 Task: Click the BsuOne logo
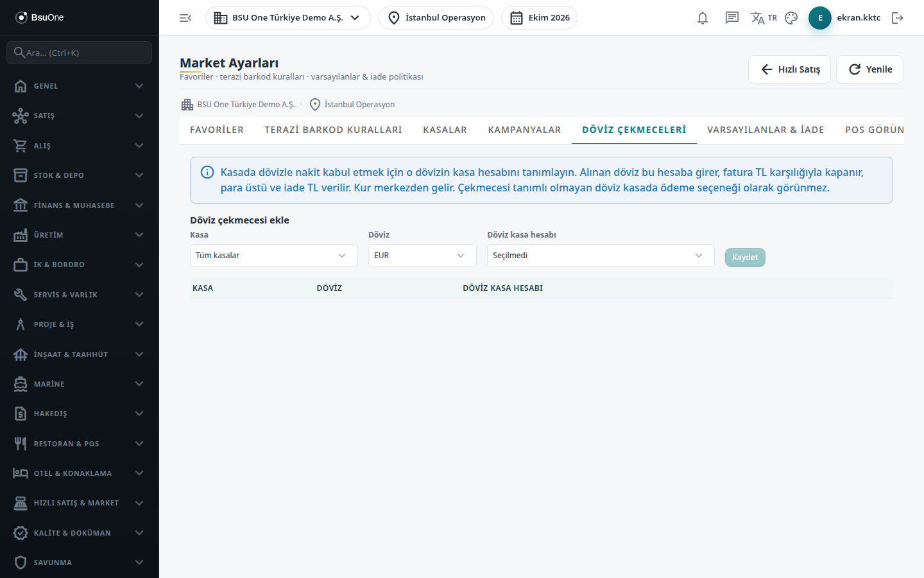[x=40, y=17]
